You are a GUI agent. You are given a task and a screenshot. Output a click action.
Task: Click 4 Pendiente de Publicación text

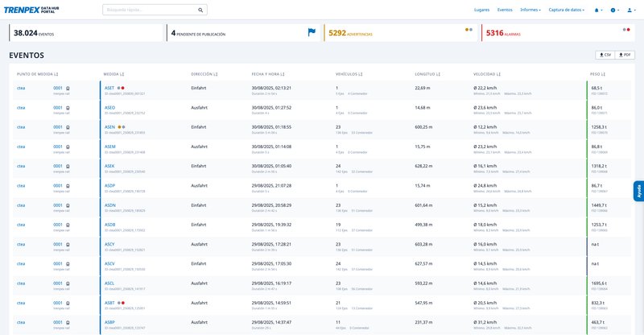198,33
